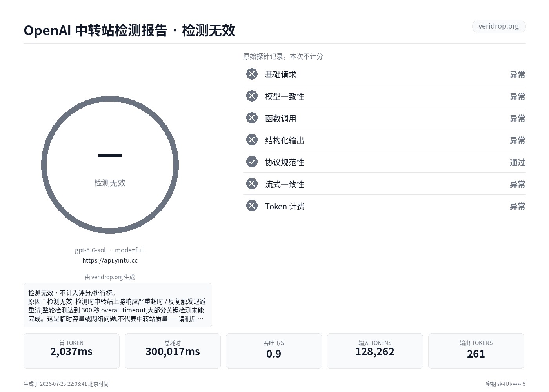Click the X icon beside 结构化输出
This screenshot has width=549, height=392.
[252, 140]
